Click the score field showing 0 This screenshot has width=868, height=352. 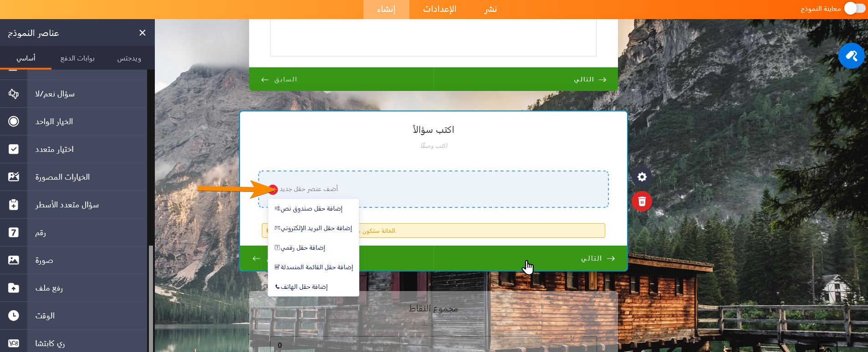click(433, 345)
